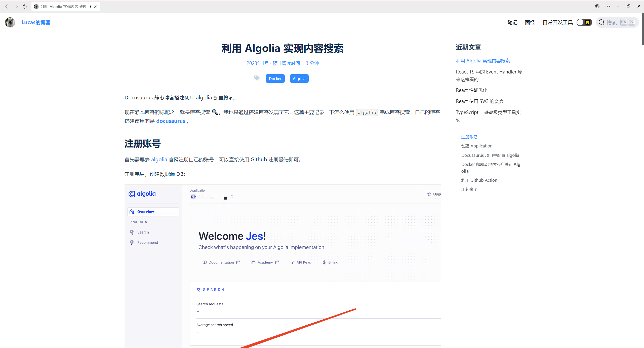This screenshot has width=644, height=348.
Task: Click the browser forward arrow
Action: pyautogui.click(x=16, y=7)
